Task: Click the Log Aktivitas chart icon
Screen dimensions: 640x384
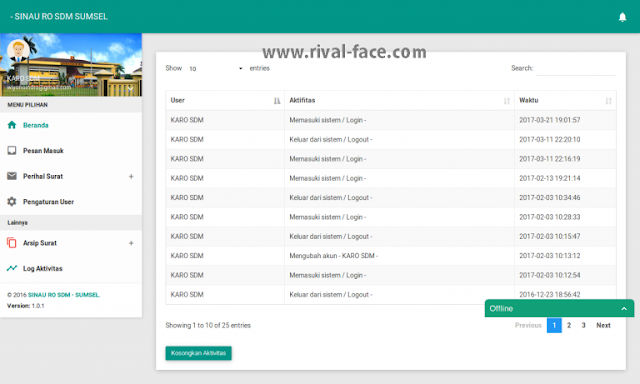Action: (12, 268)
